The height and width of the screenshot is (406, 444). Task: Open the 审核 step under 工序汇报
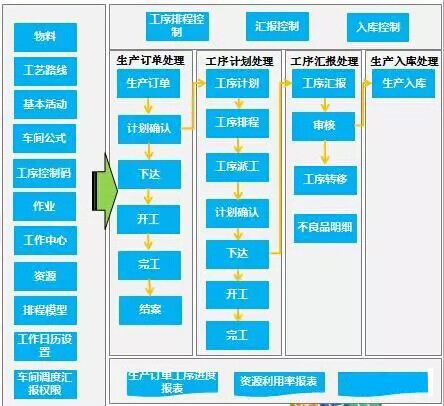(x=323, y=126)
